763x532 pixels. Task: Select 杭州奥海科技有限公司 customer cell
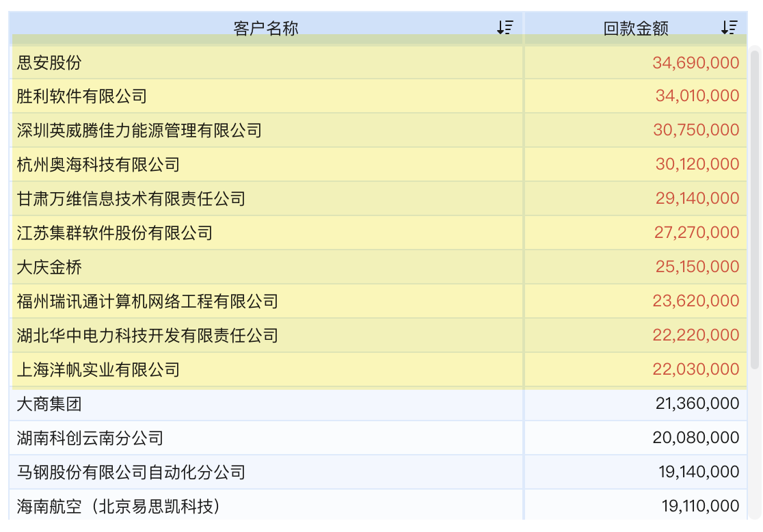click(266, 164)
